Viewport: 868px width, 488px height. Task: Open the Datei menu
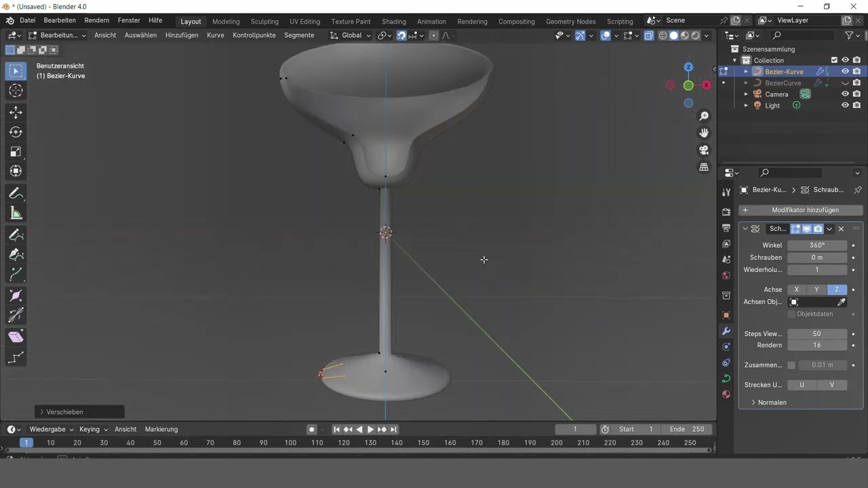27,20
